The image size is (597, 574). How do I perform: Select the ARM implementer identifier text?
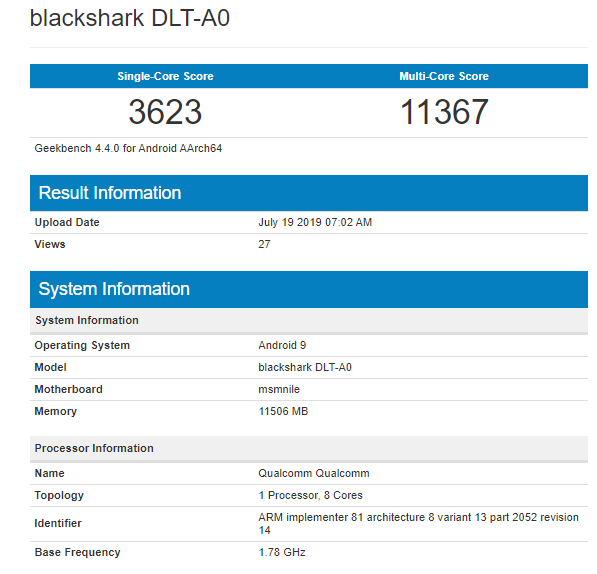tap(418, 524)
